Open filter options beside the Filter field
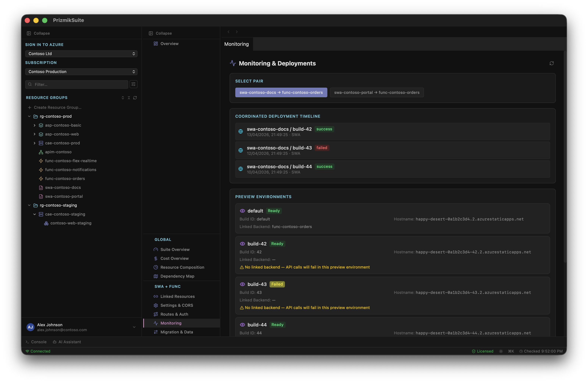Image resolution: width=588 pixels, height=383 pixels. (x=133, y=84)
